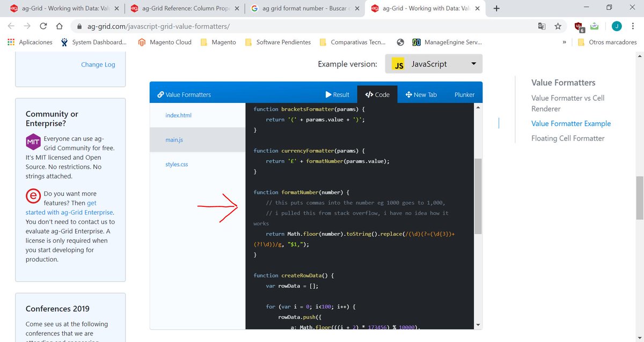Follow get started with ag-Grid Enterprise link
644x342 pixels.
(69, 207)
